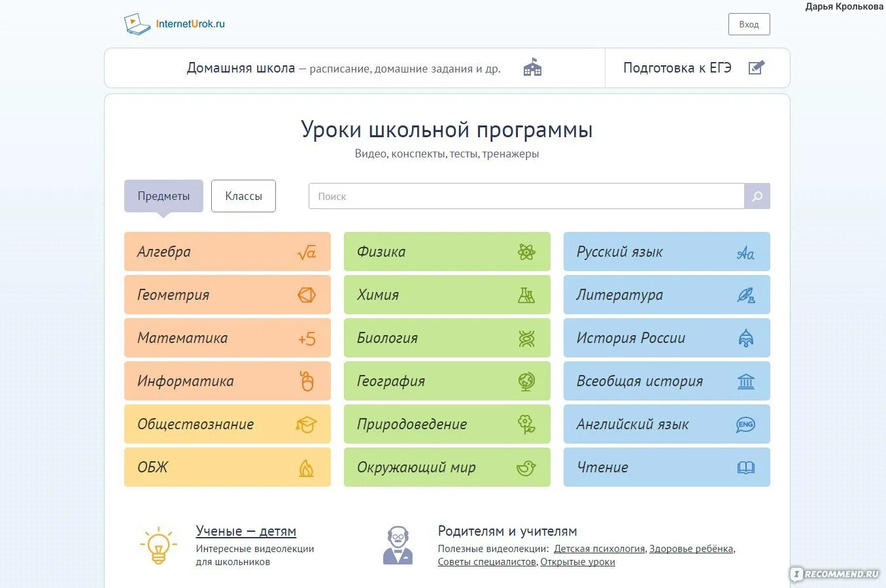Click the columned building icon on Всеобщая история
The image size is (886, 588).
click(746, 382)
